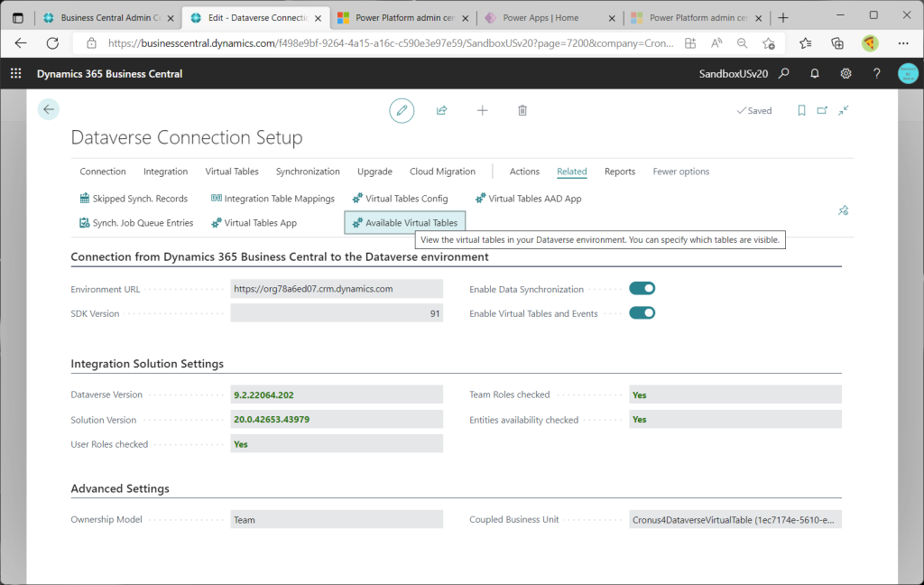The height and width of the screenshot is (585, 924).
Task: Open Available Virtual Tables
Action: click(405, 223)
